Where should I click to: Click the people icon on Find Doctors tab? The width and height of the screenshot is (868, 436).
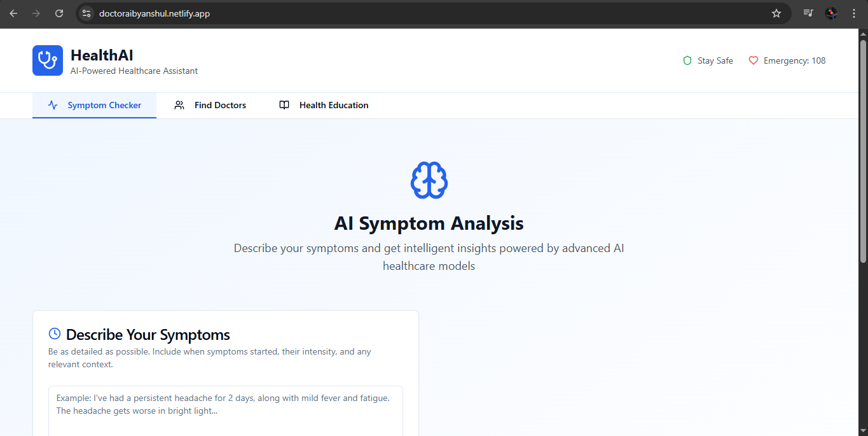(x=179, y=105)
